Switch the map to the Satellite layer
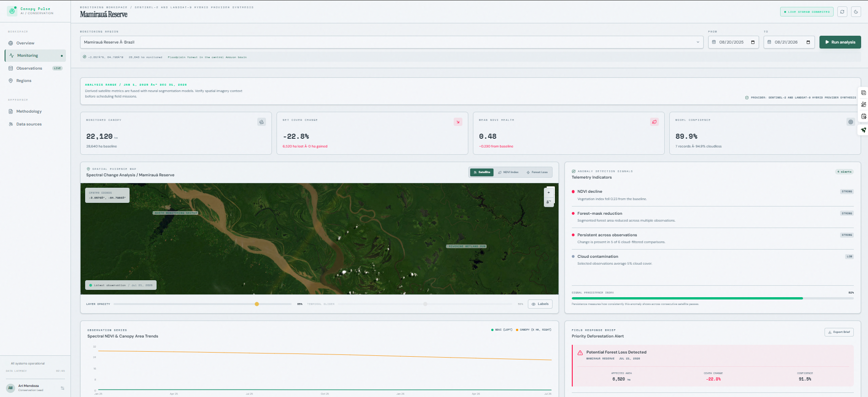Viewport: 868px width, 397px height. click(482, 172)
